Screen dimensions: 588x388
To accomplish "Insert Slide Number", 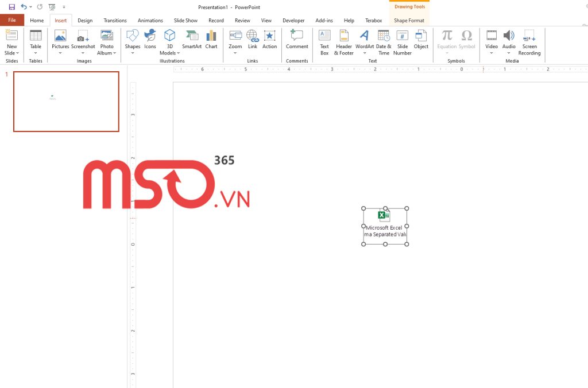I will tap(403, 42).
